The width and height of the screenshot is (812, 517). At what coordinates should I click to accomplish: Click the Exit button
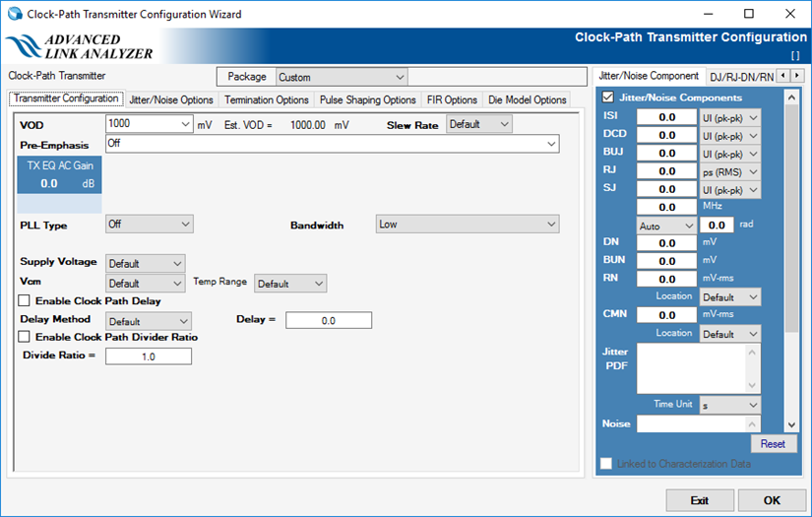[699, 500]
